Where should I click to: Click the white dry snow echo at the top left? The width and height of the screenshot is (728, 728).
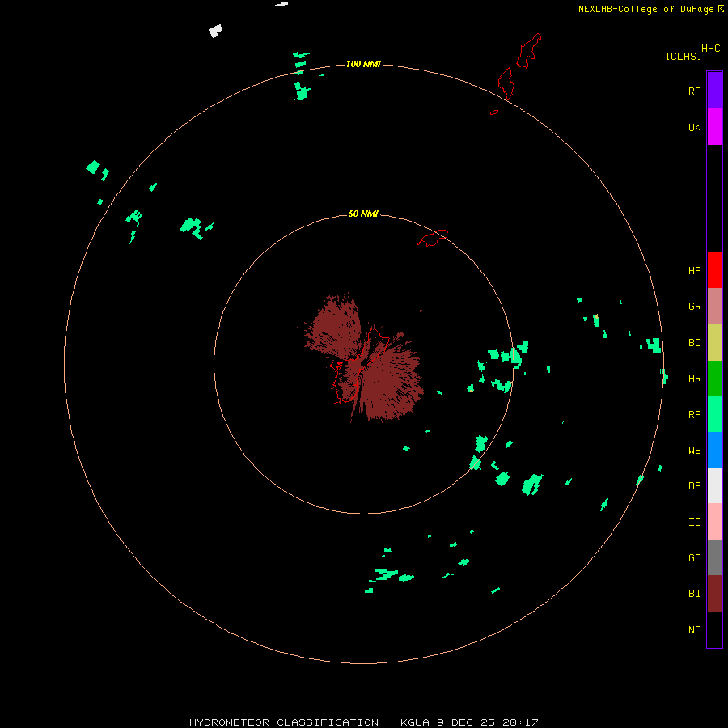(x=215, y=31)
